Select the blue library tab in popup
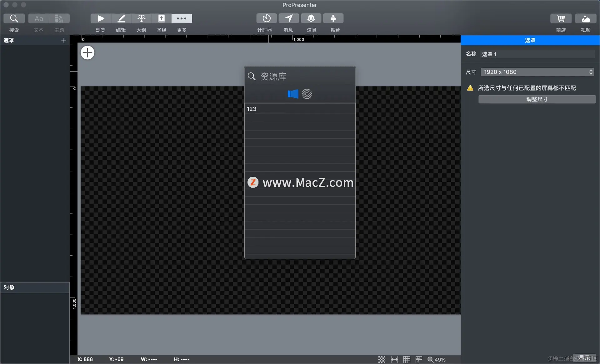Image resolution: width=600 pixels, height=364 pixels. tap(293, 94)
